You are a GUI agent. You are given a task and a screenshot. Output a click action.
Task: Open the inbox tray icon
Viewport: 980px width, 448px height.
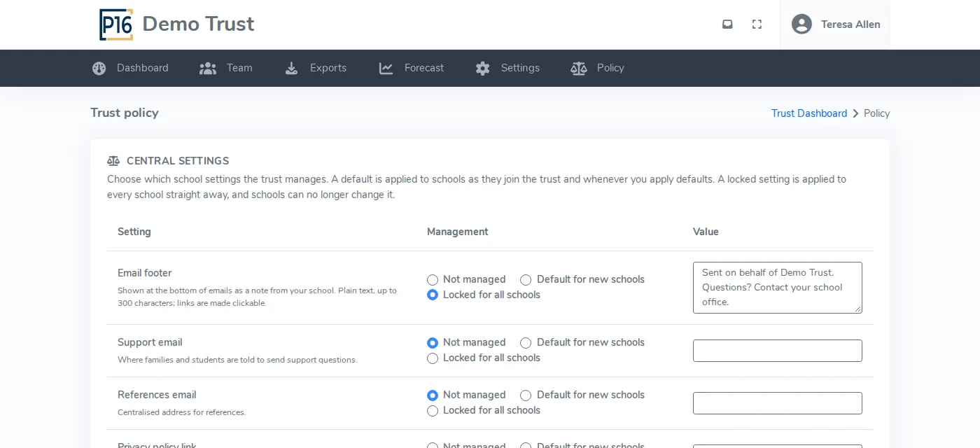(x=727, y=24)
